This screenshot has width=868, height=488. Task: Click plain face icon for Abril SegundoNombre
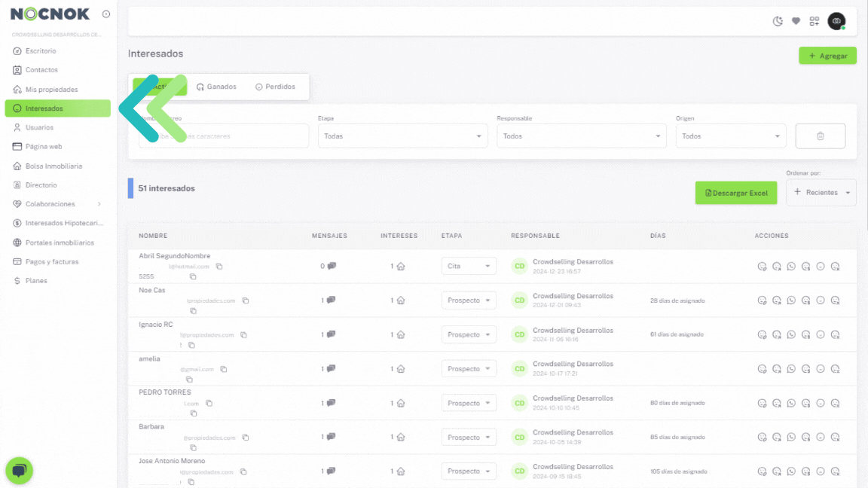[821, 266]
